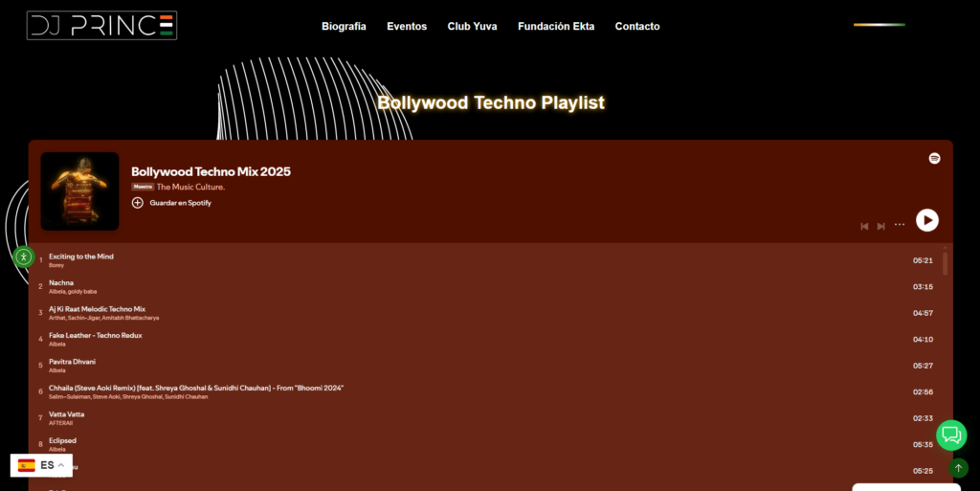This screenshot has width=980, height=491.
Task: Navigate to the Contacto page
Action: (x=636, y=26)
